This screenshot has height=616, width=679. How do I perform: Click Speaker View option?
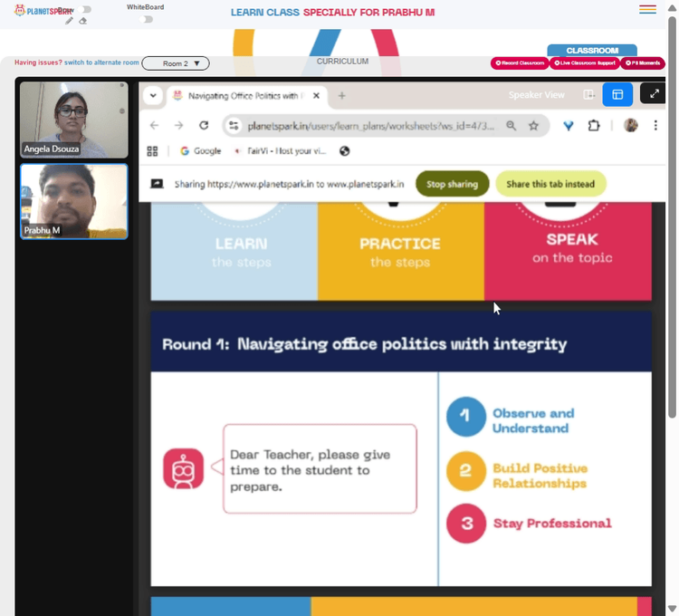536,95
